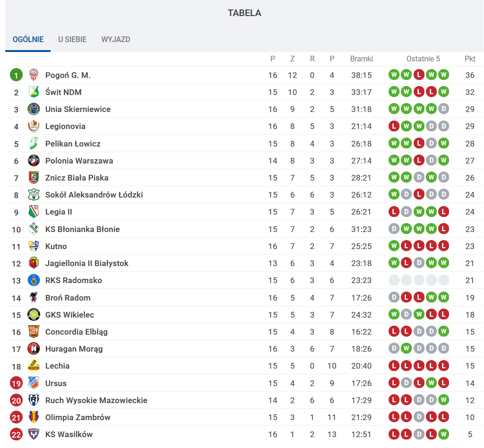Click Kutno's green win result badge
This screenshot has height=448, width=484.
pos(394,246)
